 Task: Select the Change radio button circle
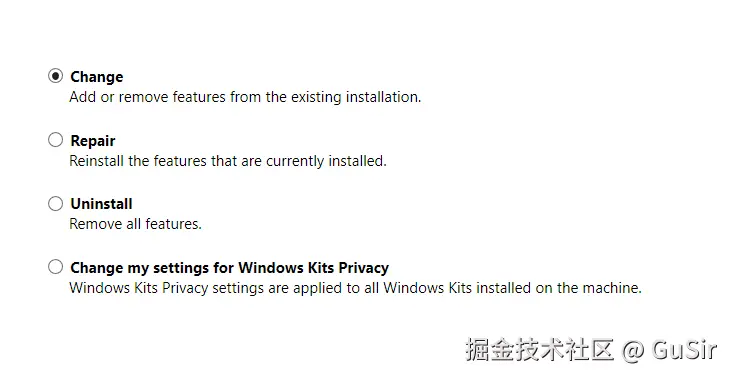[55, 76]
